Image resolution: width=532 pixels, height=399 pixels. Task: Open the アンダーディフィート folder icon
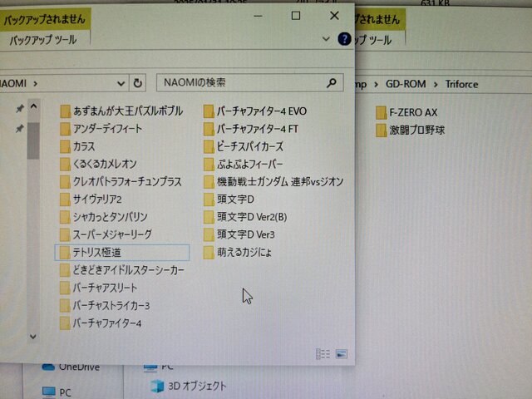pyautogui.click(x=65, y=129)
